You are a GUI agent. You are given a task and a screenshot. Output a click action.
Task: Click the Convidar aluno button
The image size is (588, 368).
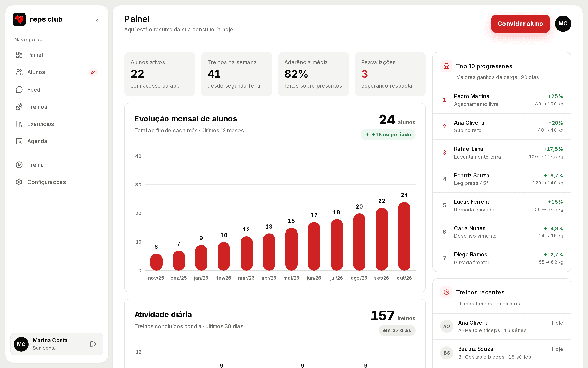coord(520,24)
